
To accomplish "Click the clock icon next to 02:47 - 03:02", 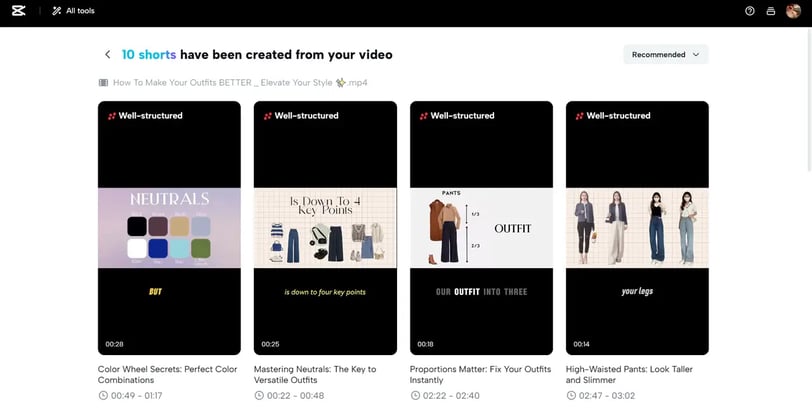I will (x=571, y=395).
